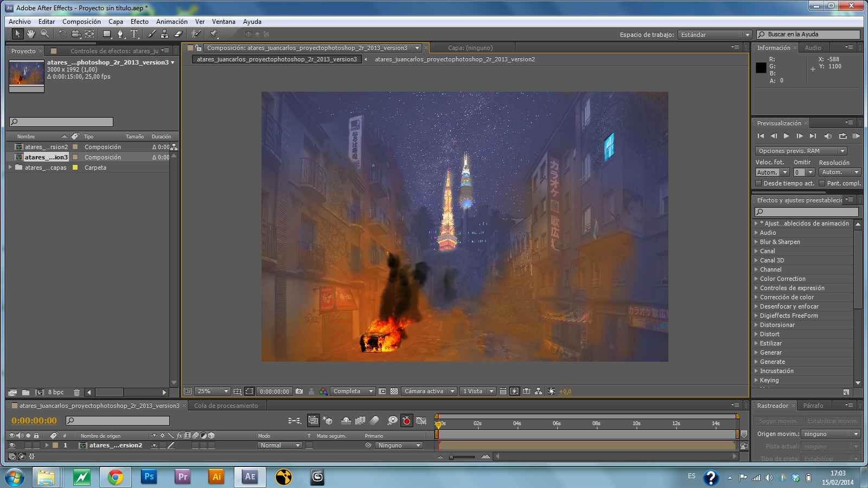Open the 'Estándar' workspace dropdown

click(714, 35)
